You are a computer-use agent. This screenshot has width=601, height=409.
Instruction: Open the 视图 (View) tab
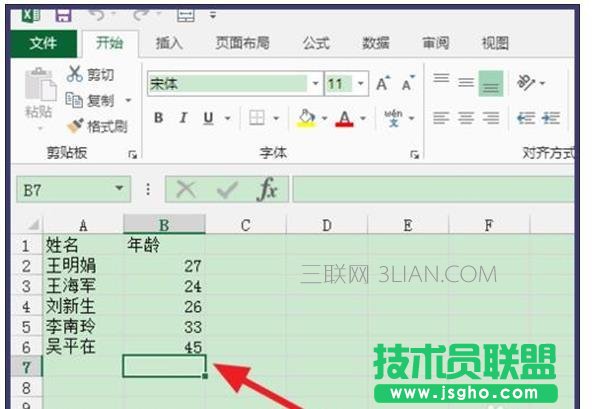pos(495,43)
